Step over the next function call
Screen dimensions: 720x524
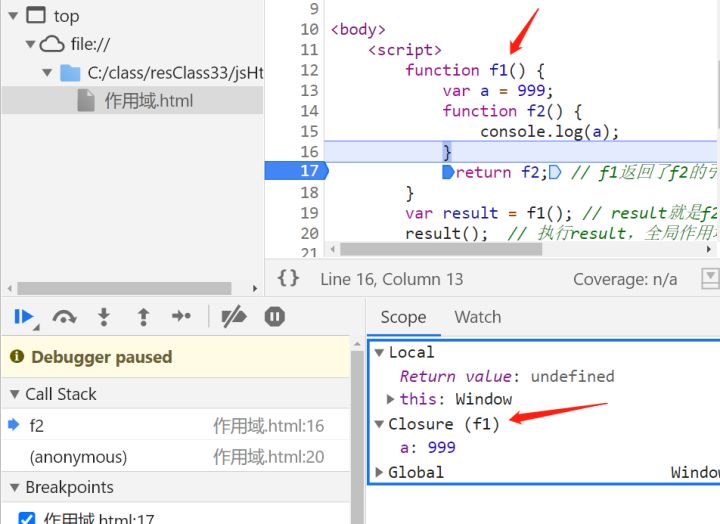64,316
